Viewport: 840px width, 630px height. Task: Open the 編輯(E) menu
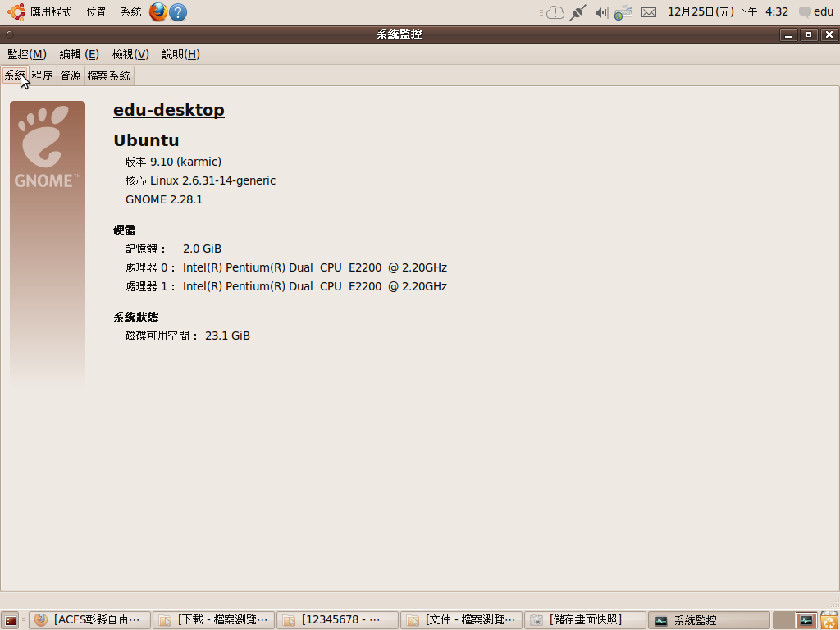[79, 54]
